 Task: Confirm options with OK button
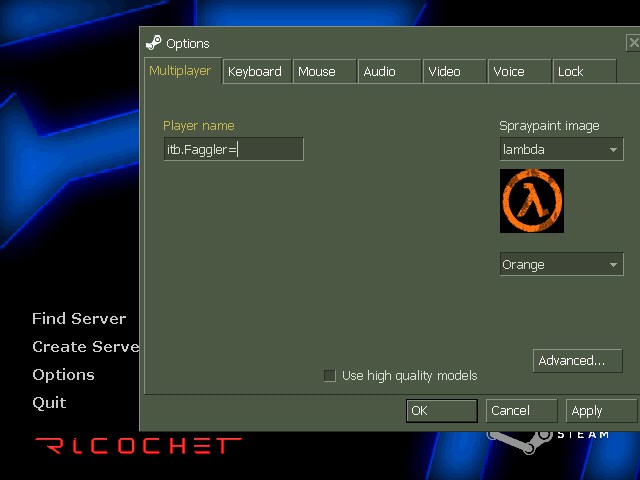[442, 411]
